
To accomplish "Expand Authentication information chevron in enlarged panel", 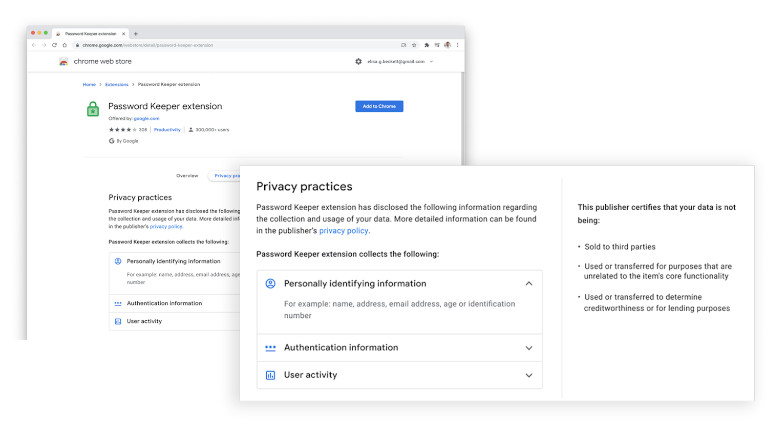I will (529, 348).
